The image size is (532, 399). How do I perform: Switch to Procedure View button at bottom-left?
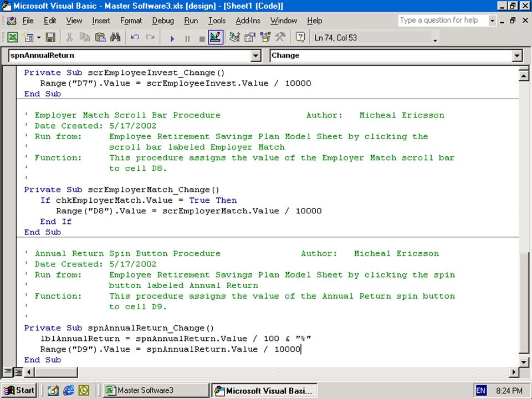click(x=8, y=372)
